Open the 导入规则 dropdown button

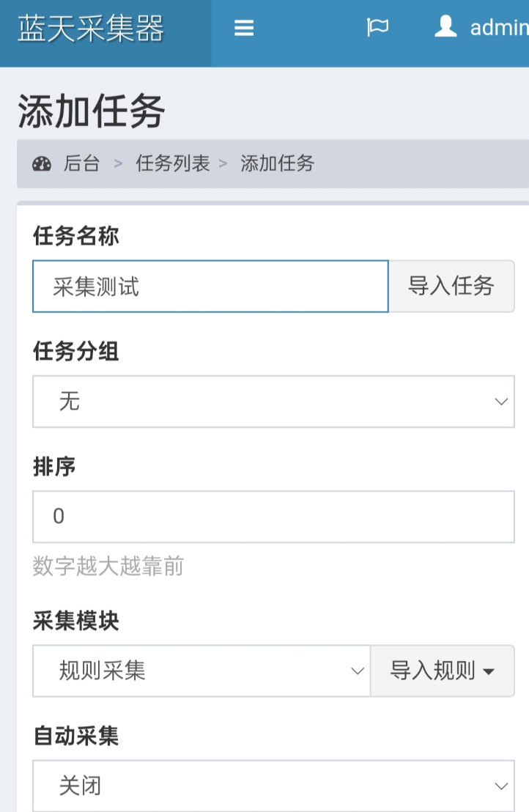coord(442,671)
